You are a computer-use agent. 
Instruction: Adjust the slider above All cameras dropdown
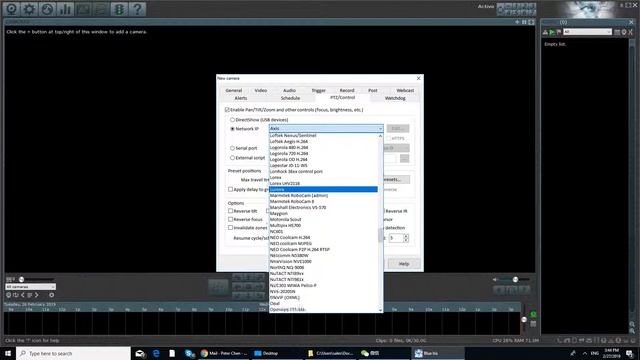22,280
